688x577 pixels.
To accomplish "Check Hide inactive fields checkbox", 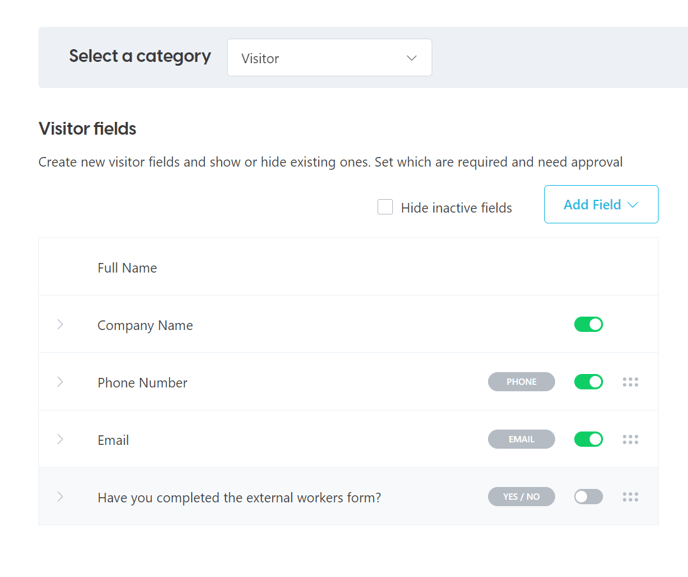I will tap(385, 207).
